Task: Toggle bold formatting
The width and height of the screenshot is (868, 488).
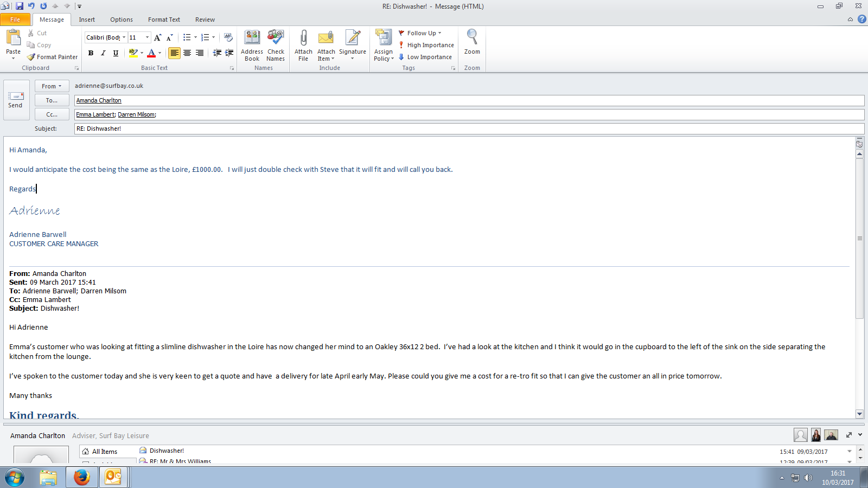Action: point(91,53)
